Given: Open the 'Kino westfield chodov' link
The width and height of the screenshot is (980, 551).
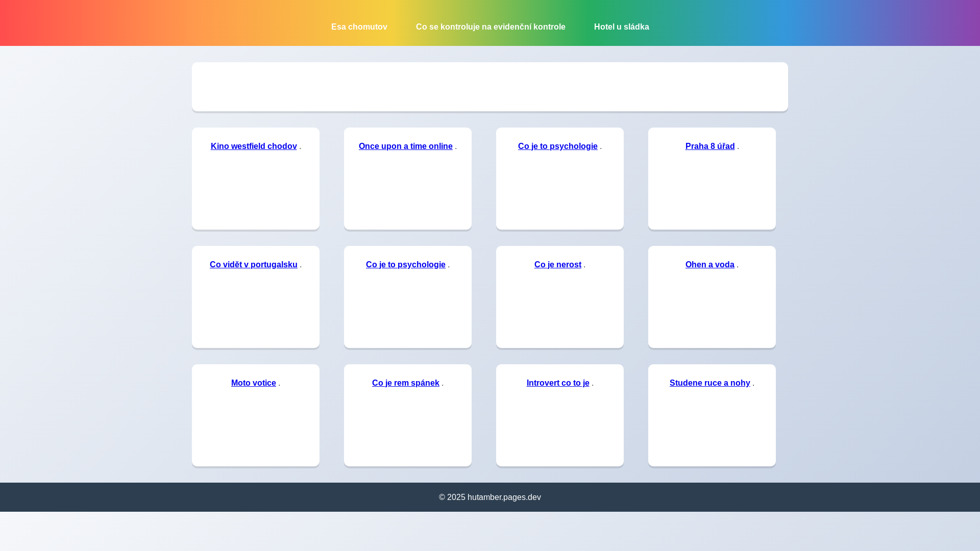Looking at the screenshot, I should pos(254,146).
